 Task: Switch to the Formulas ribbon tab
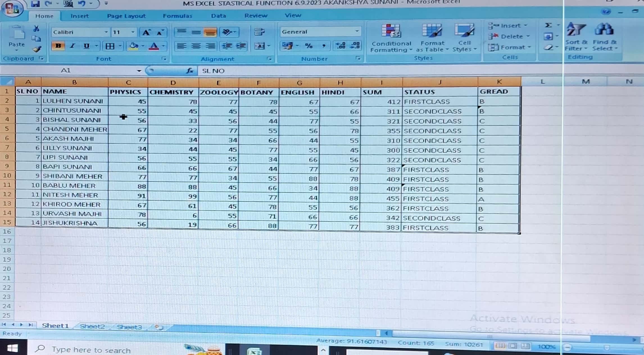(177, 16)
